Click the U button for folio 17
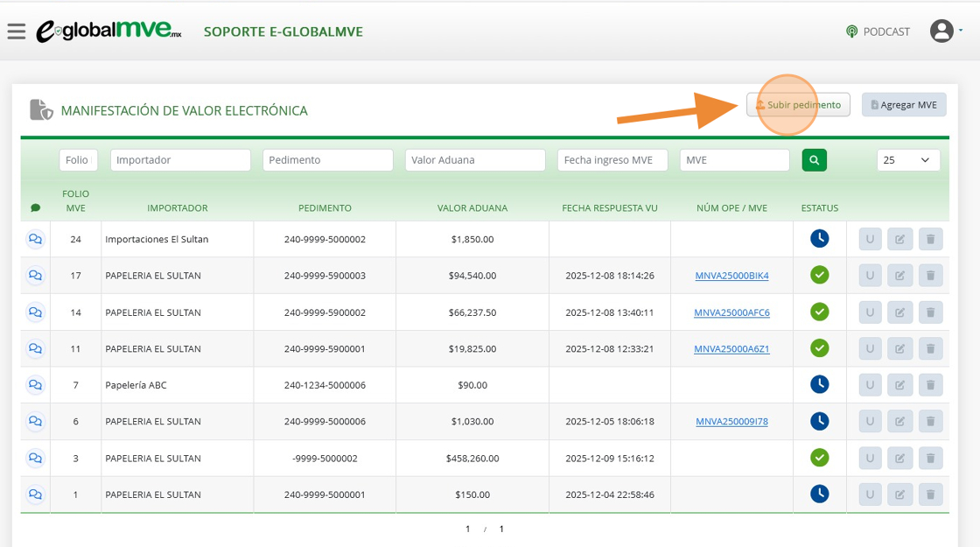Image resolution: width=980 pixels, height=547 pixels. pos(870,275)
